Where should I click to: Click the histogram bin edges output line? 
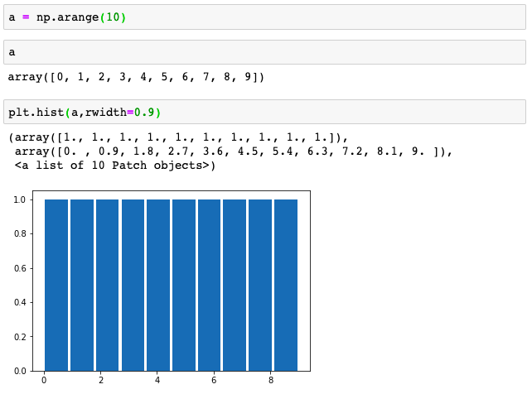(x=234, y=151)
